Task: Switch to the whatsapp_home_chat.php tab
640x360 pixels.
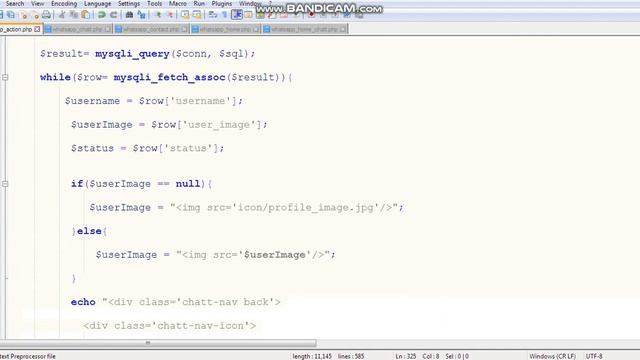Action: point(304,29)
